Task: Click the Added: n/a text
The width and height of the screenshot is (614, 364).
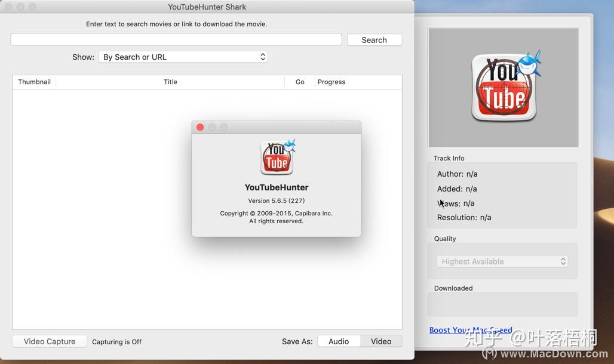Action: point(457,189)
